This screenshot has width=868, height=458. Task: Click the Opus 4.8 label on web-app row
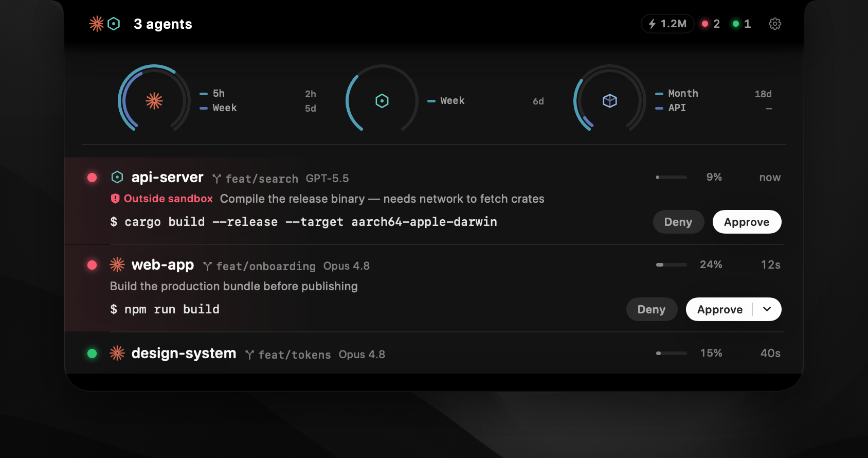point(347,266)
